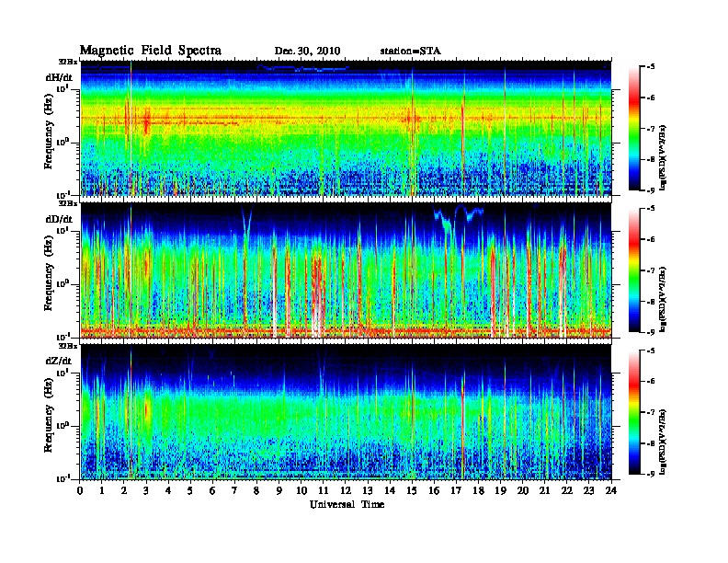Screen dimensions: 728x563
Task: Click the 10⁰ frequency tick of dZ/dt panel
Action: [63, 425]
